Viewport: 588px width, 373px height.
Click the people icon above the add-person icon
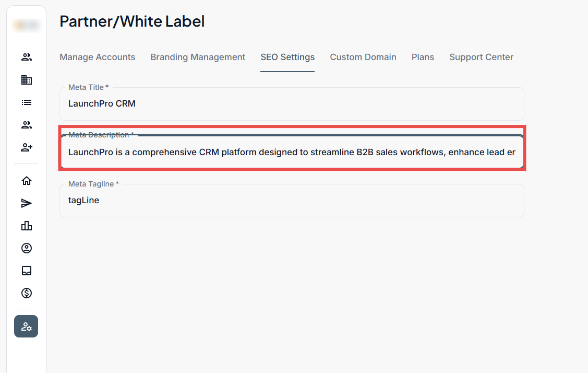click(27, 125)
